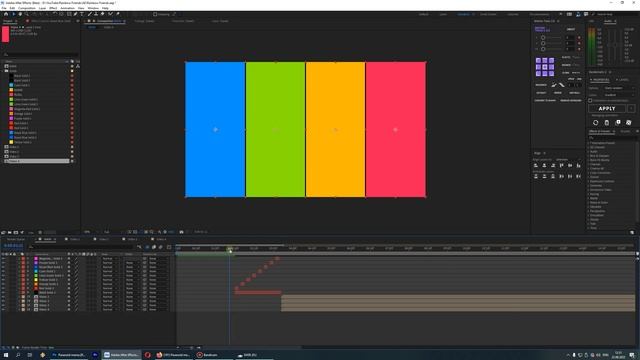Toggle the Snapping checkbox
The height and width of the screenshot is (360, 640).
(x=155, y=14)
